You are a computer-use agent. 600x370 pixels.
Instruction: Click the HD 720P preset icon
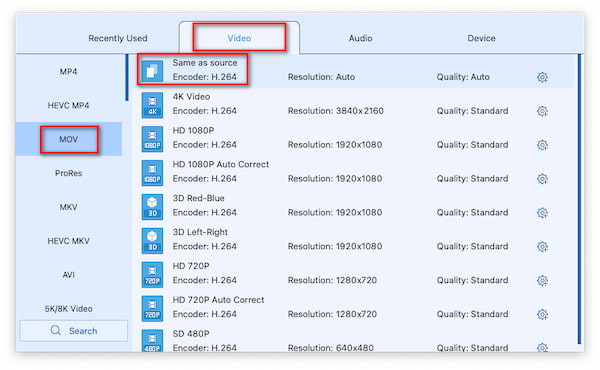(x=152, y=274)
